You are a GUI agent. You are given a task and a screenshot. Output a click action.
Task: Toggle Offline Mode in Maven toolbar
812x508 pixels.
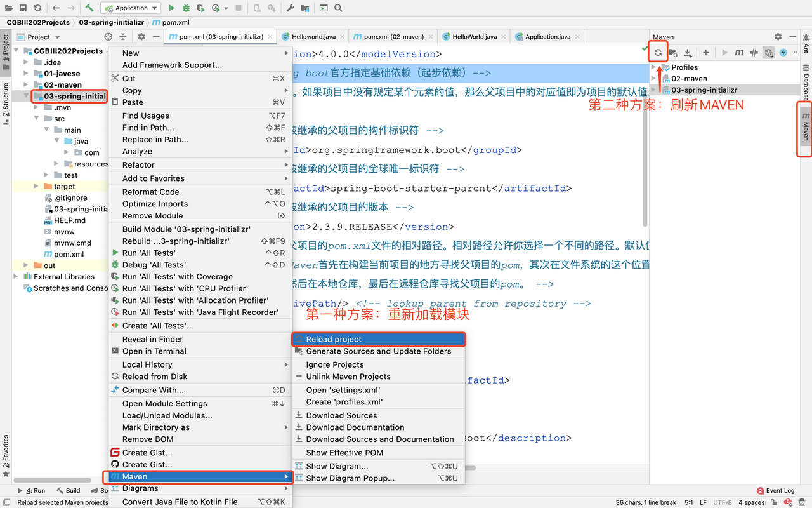[x=754, y=53]
